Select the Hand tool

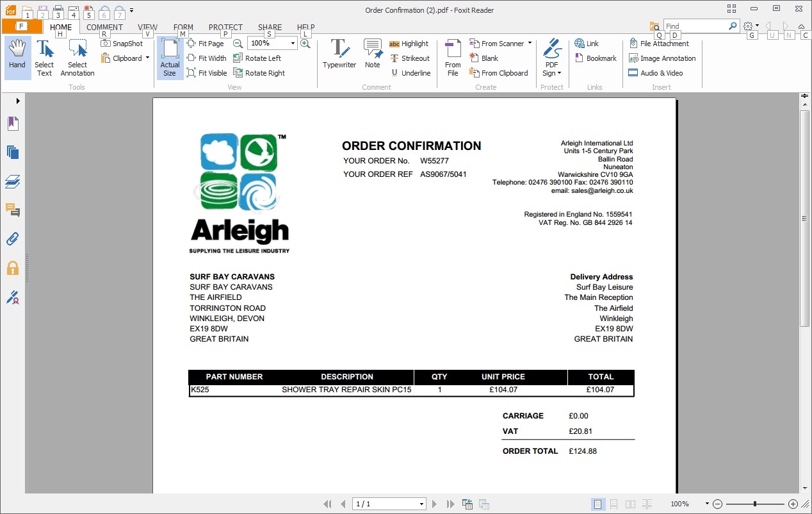tap(17, 58)
